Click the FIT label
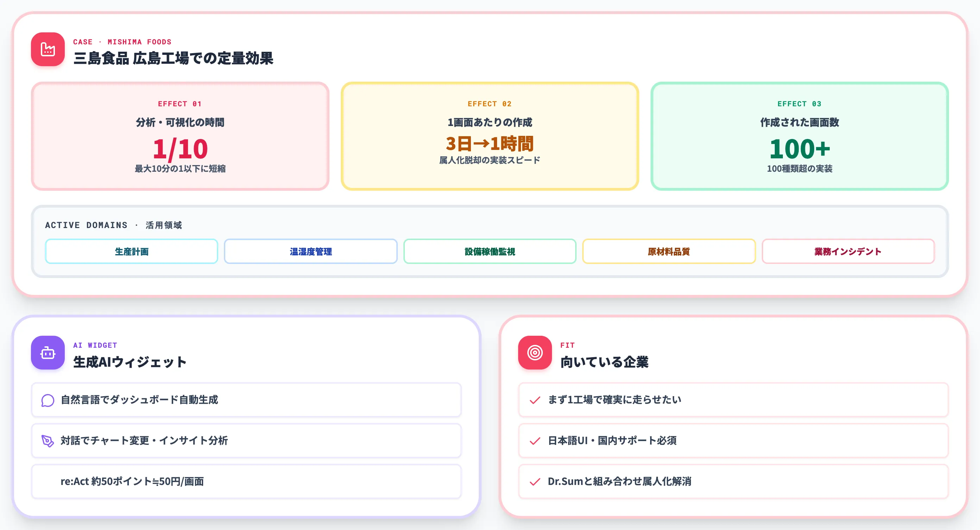The image size is (980, 530). 567,345
